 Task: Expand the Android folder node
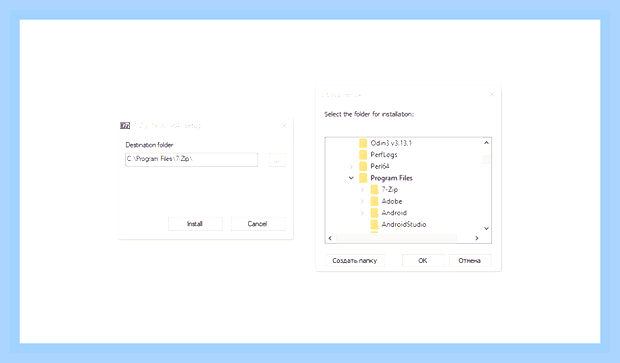(x=362, y=213)
